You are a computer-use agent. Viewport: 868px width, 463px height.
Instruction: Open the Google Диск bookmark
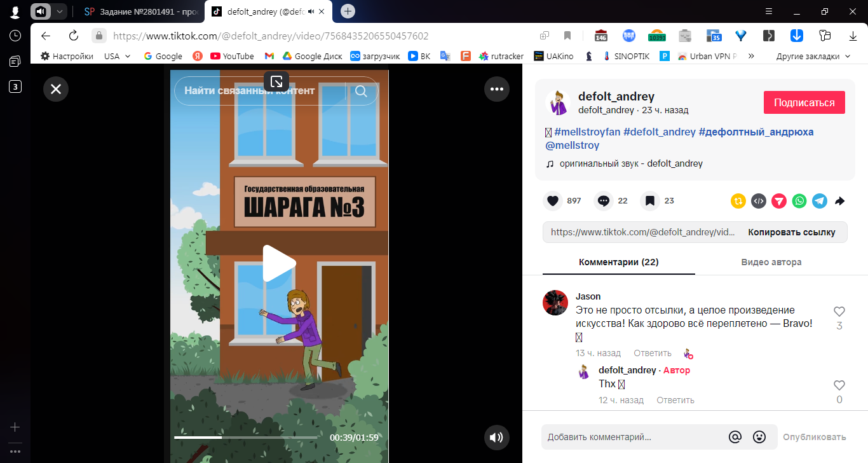tap(313, 56)
